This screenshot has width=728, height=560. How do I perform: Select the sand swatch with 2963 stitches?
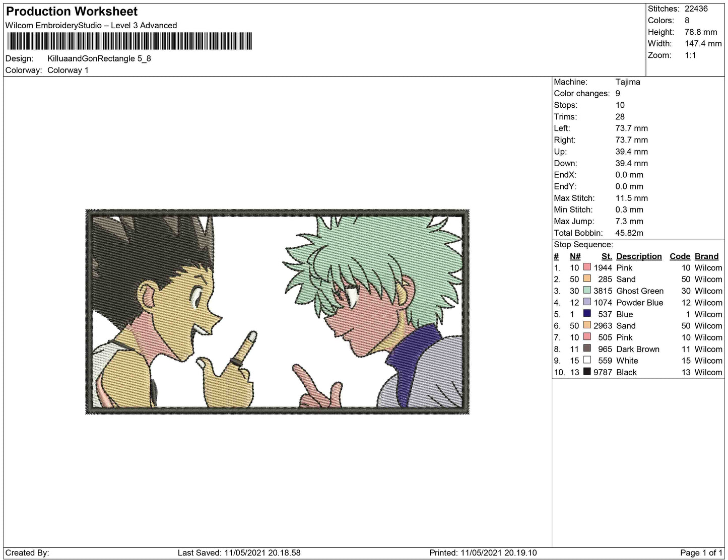click(587, 325)
